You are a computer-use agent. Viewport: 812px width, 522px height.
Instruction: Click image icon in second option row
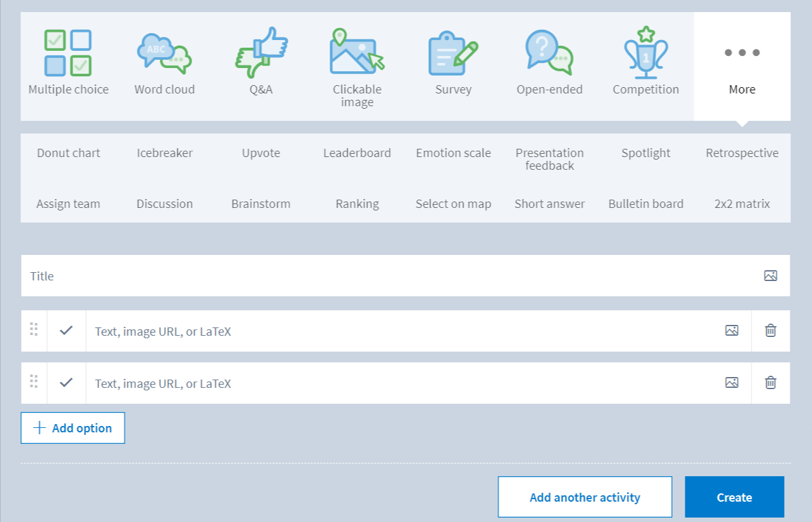pos(732,383)
